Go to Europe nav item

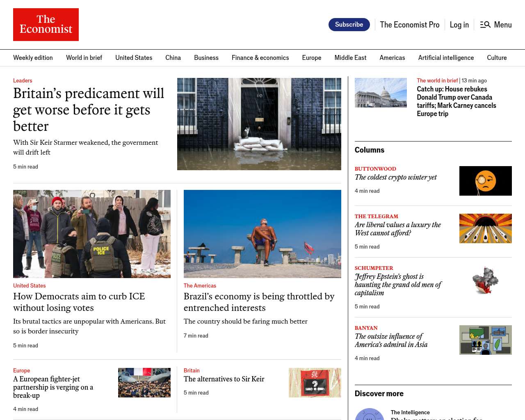point(312,58)
